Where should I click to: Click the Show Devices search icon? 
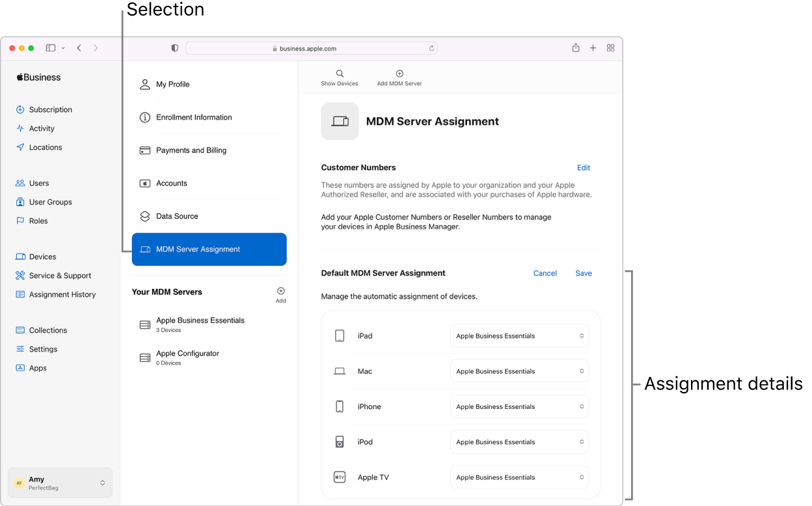340,74
